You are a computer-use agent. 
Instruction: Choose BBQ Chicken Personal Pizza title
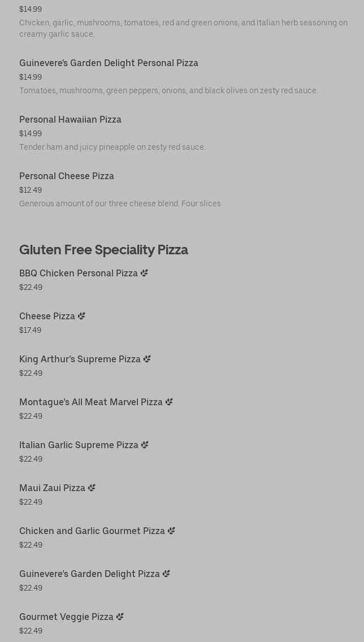[x=79, y=273]
